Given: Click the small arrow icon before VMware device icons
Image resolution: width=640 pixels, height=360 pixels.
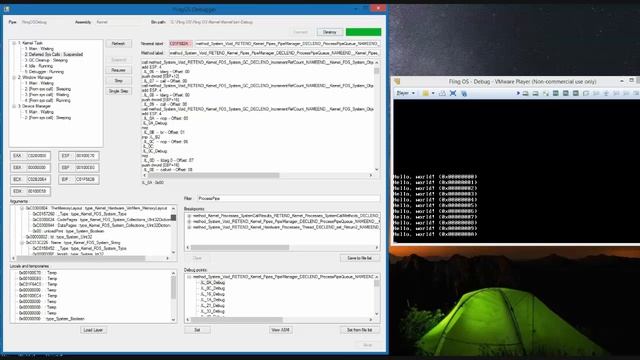Looking at the screenshot, I should tap(518, 93).
